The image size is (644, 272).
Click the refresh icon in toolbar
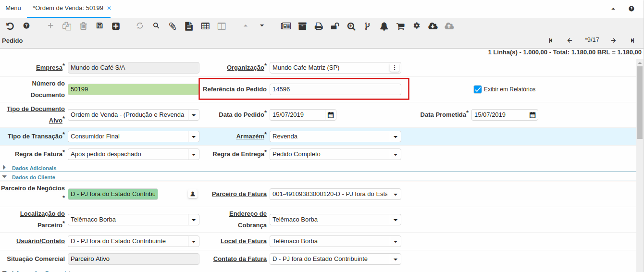[x=140, y=26]
